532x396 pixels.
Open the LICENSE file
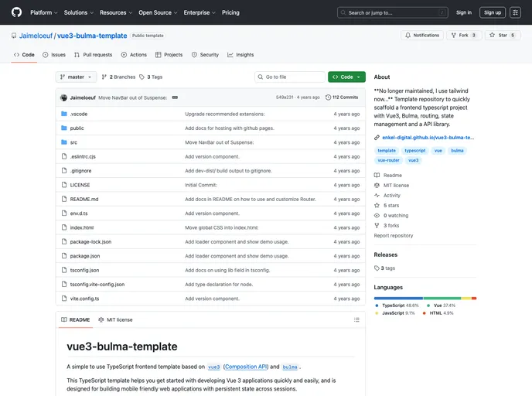[x=80, y=186]
